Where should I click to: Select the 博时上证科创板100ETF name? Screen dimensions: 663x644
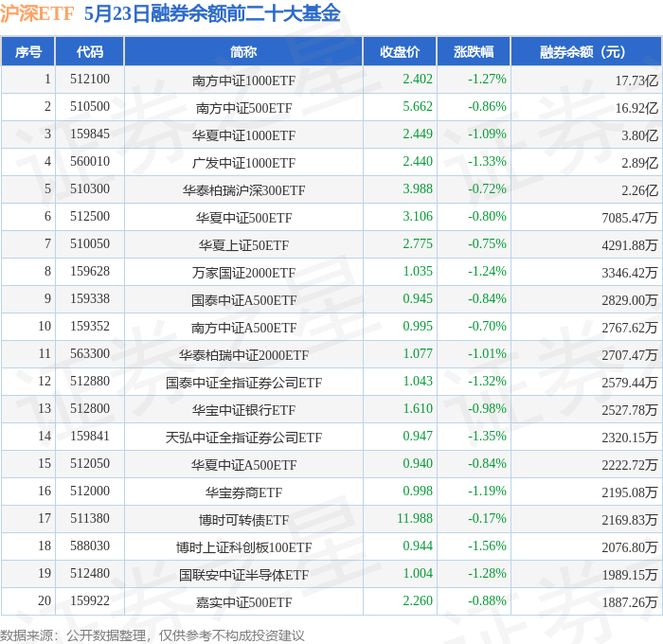243,547
